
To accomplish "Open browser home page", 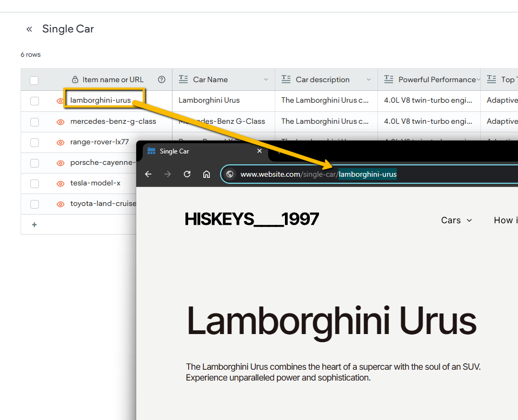I will 207,174.
